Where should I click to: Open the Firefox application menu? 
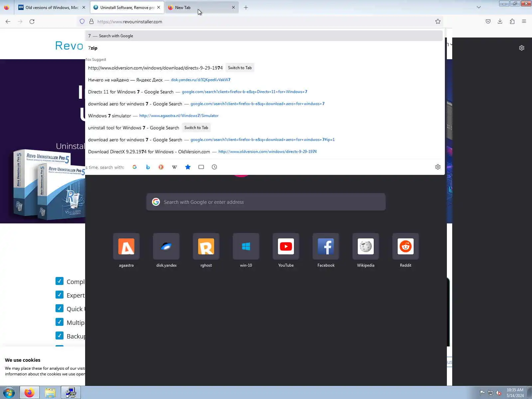[x=524, y=22]
